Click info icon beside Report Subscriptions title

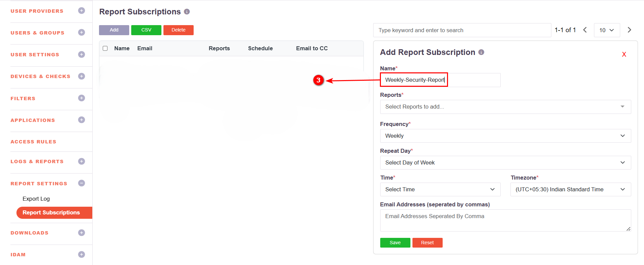(x=187, y=12)
